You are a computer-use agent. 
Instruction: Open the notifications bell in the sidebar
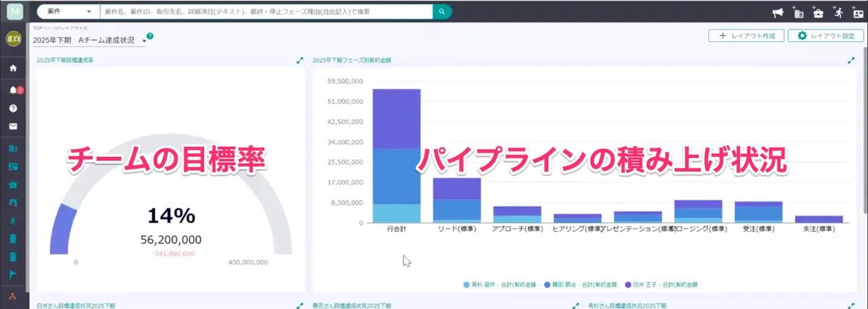click(13, 90)
